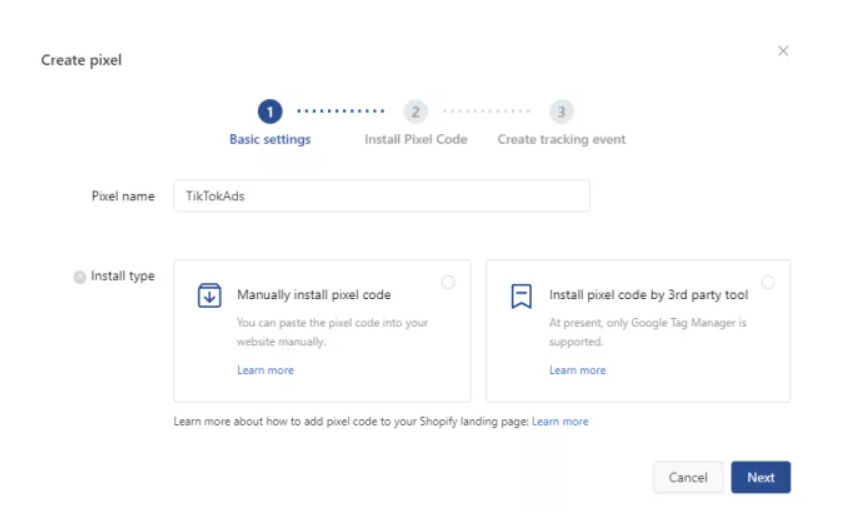Click the bookmark icon for 3rd party tool
846x522 pixels.
tap(521, 296)
